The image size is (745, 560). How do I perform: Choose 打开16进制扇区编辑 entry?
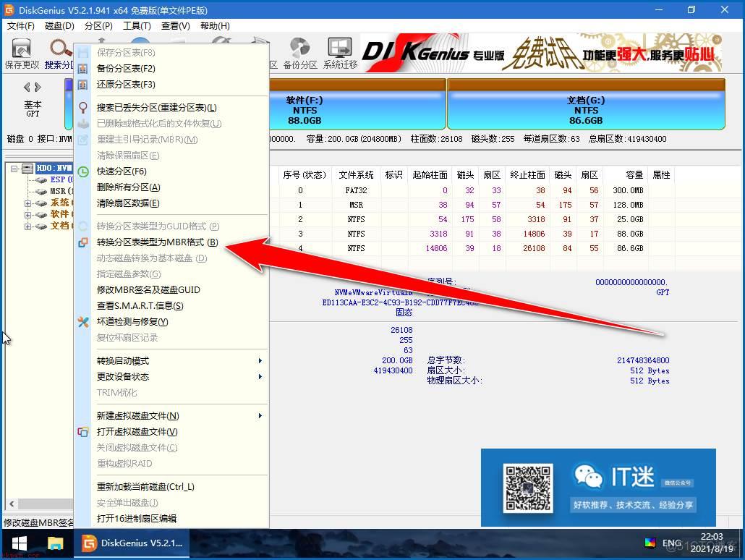click(137, 519)
